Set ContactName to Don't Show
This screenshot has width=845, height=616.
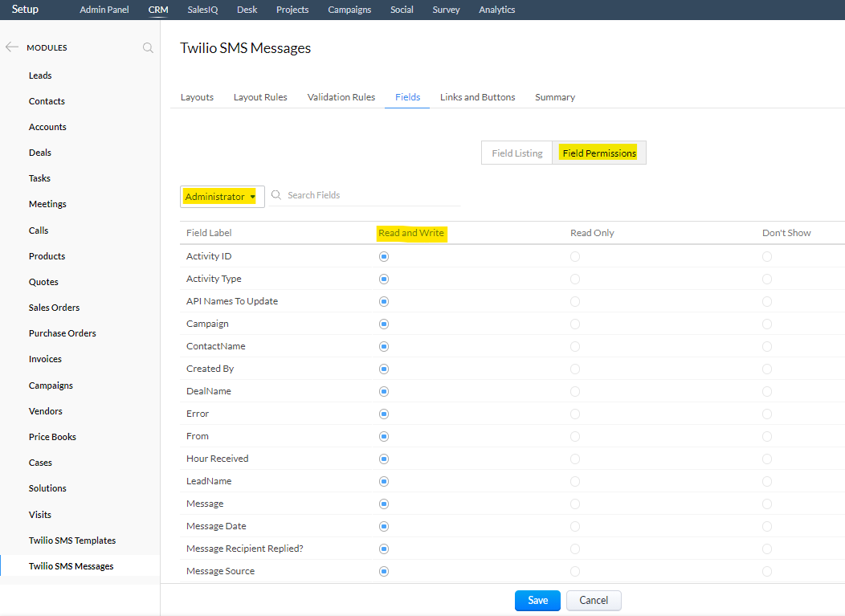pyautogui.click(x=767, y=346)
